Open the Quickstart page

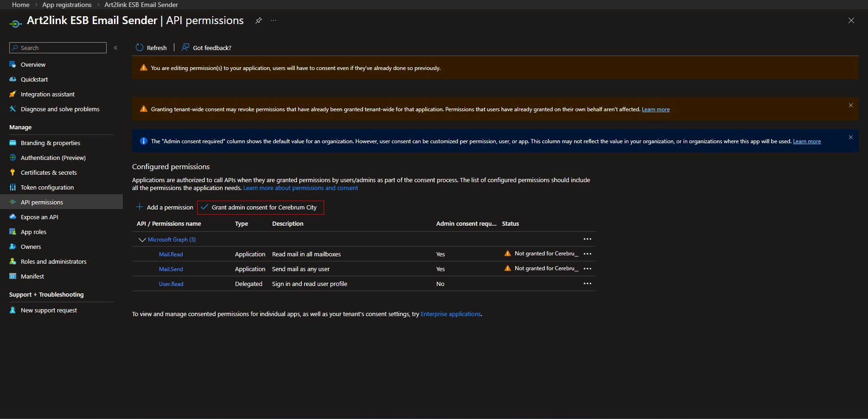[x=34, y=79]
